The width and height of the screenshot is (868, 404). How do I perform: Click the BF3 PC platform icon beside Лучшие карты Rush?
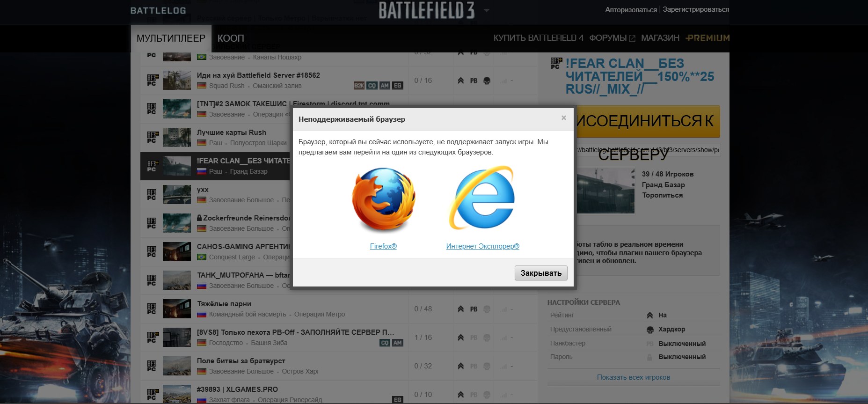coord(152,137)
